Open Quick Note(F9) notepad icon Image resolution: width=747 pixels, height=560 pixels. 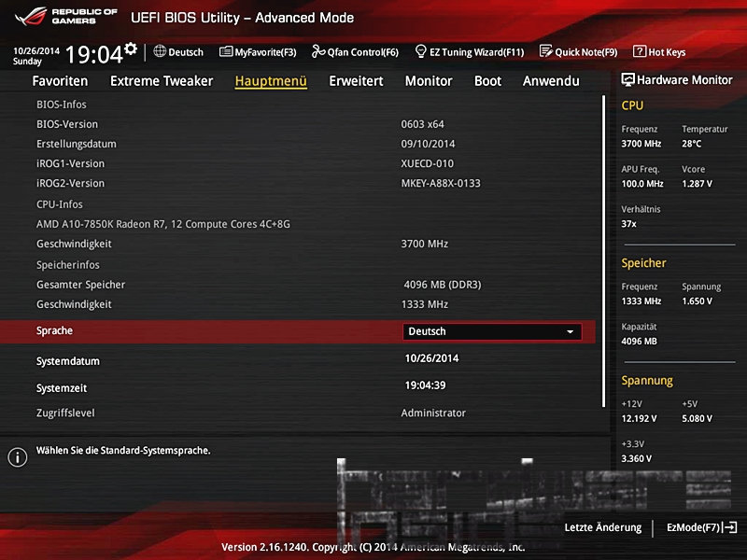(546, 52)
